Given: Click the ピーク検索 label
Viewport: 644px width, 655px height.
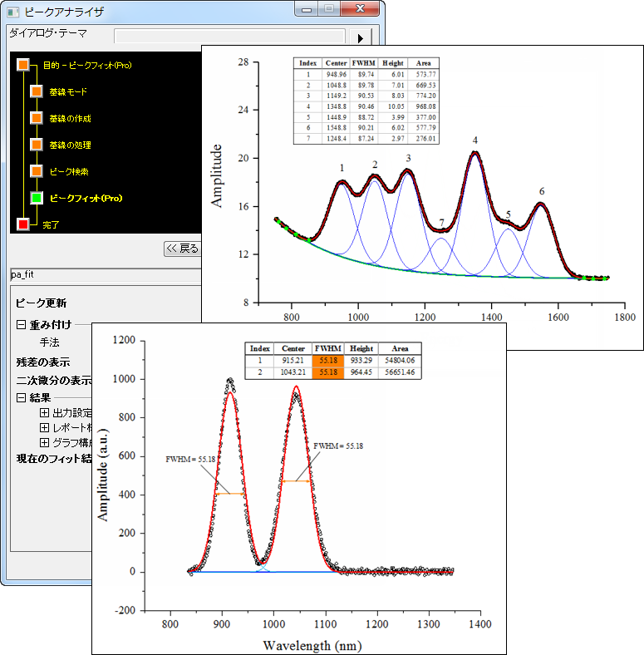Looking at the screenshot, I should coord(69,172).
